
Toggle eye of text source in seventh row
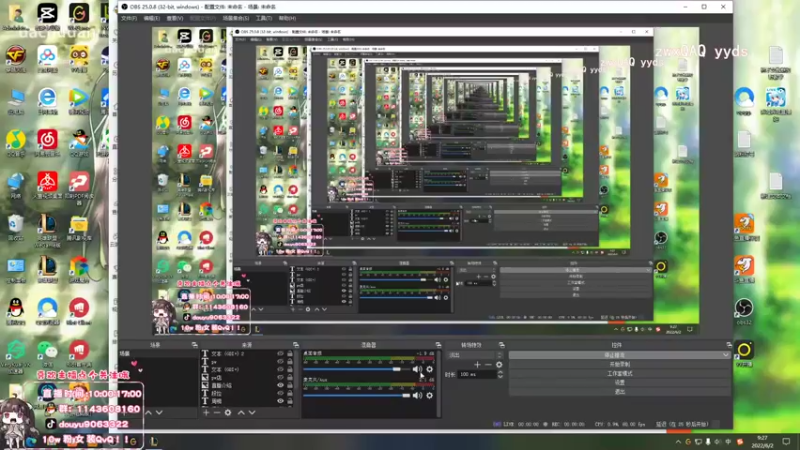280,401
